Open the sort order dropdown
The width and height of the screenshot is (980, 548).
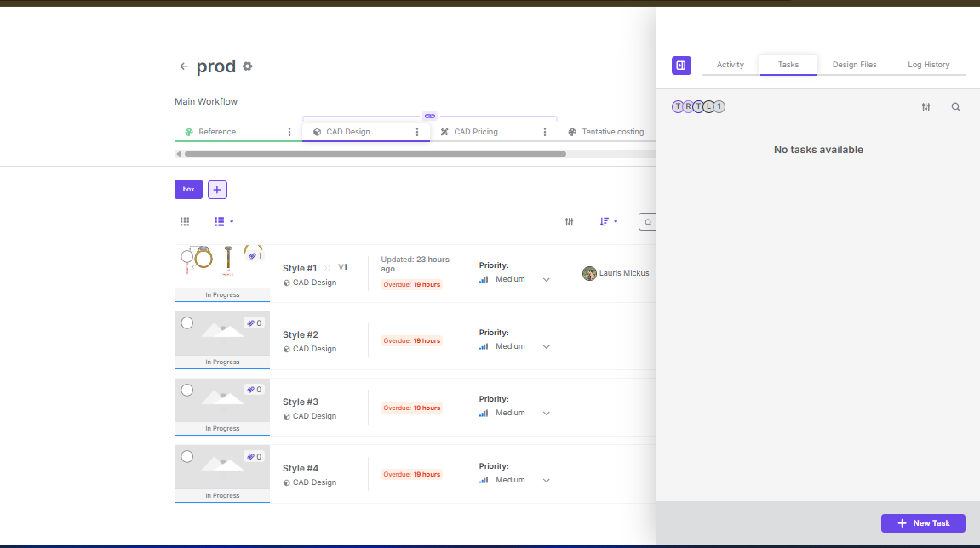[608, 222]
